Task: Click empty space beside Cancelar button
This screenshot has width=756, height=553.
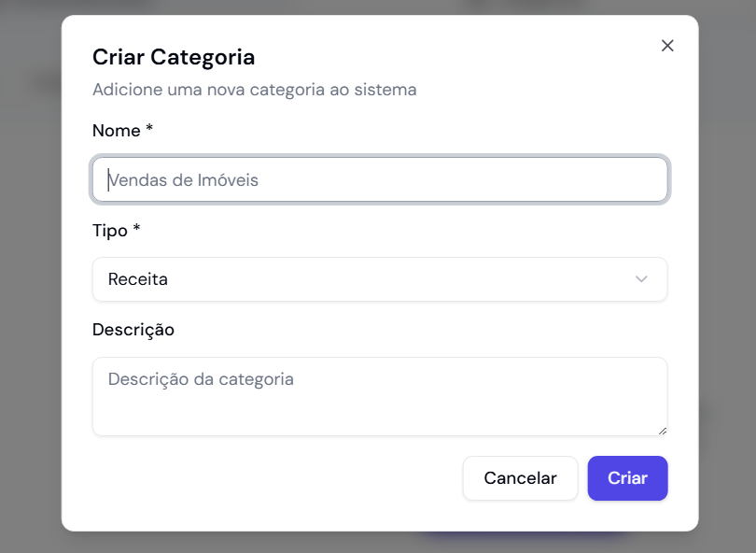Action: [280, 478]
